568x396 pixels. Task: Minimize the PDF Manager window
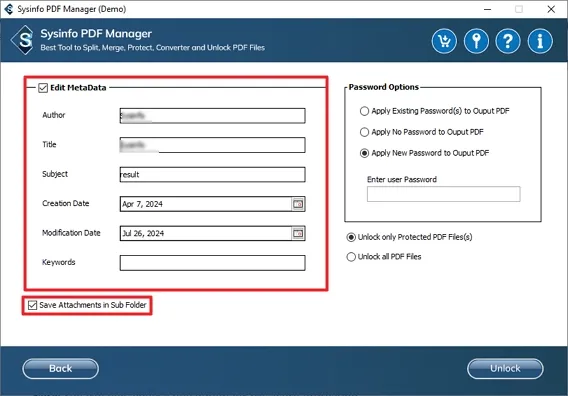pyautogui.click(x=488, y=9)
